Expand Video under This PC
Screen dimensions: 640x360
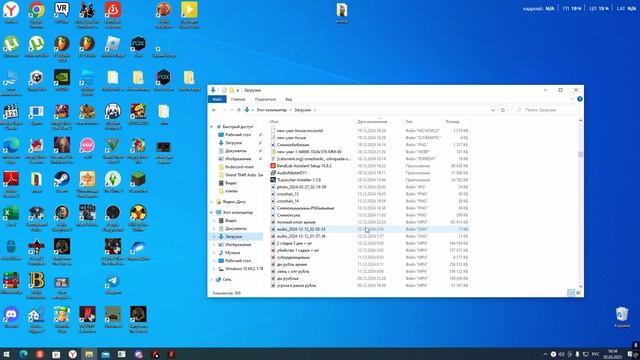[x=215, y=220]
